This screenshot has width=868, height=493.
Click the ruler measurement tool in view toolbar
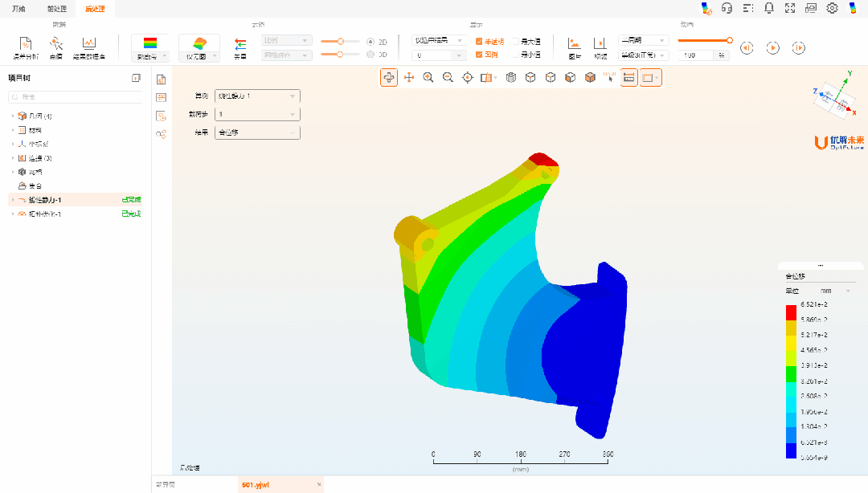[x=628, y=77]
